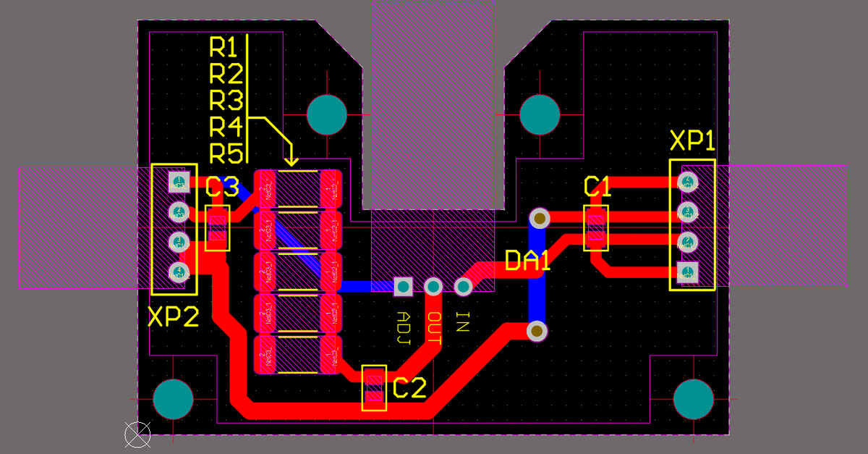Screen dimensions: 868x454
Task: Select the top-left mounting hole
Action: [327, 114]
